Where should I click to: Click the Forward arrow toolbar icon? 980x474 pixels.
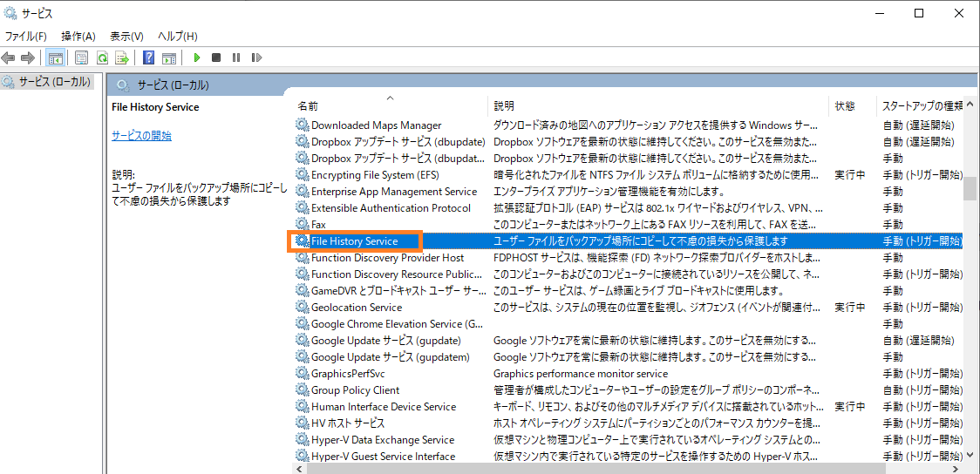[x=28, y=58]
